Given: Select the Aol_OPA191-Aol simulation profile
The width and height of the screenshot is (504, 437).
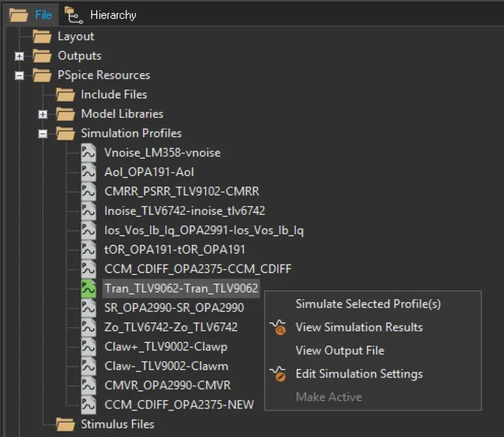Looking at the screenshot, I should pyautogui.click(x=149, y=172).
